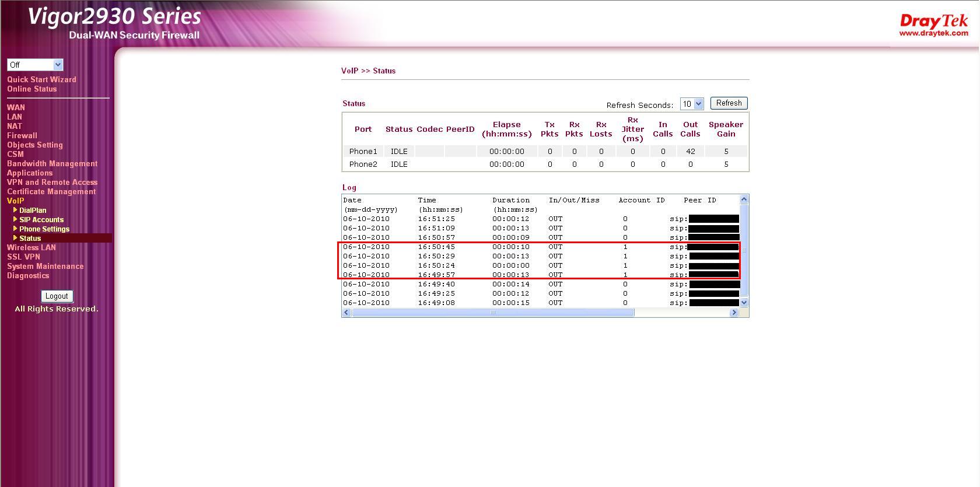Click the log scroll-down arrow
Viewport: 980px width, 487px height.
744,303
